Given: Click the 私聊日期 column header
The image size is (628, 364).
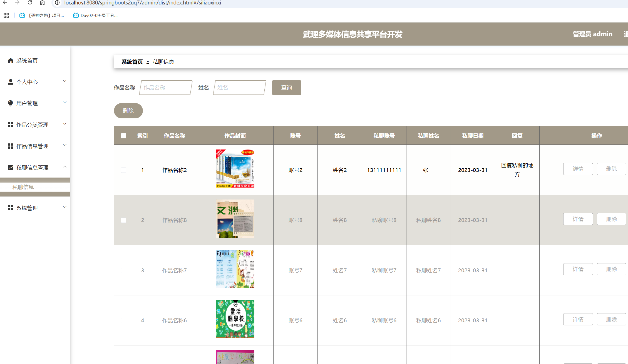Looking at the screenshot, I should tap(473, 136).
